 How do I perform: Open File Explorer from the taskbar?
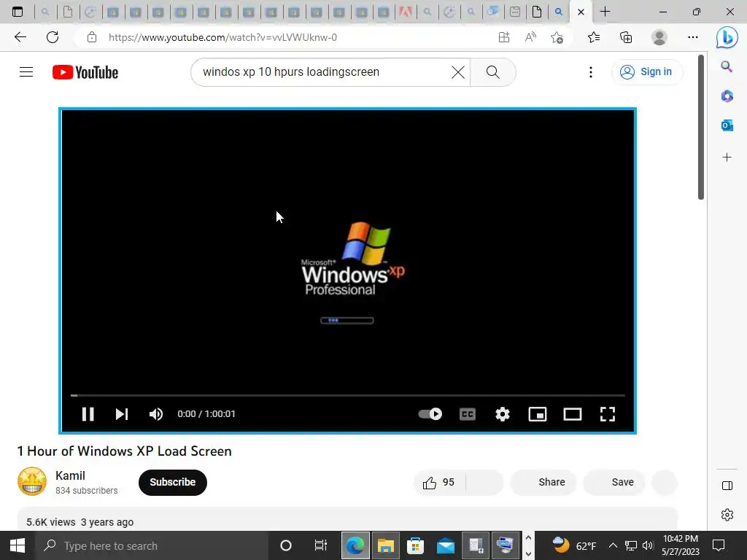pos(385,545)
